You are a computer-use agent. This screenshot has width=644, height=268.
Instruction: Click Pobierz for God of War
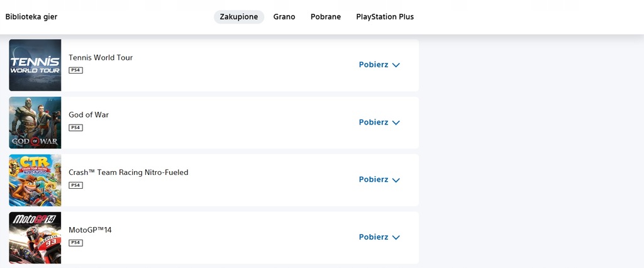(374, 122)
